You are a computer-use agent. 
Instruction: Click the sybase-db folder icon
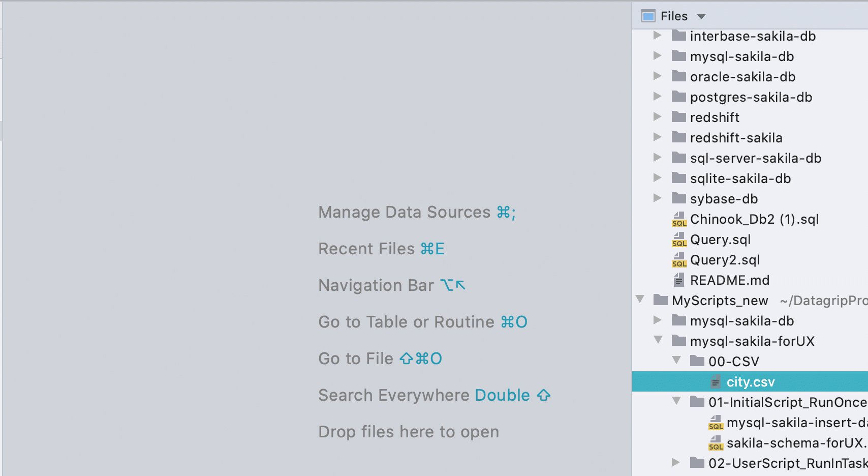tap(679, 198)
